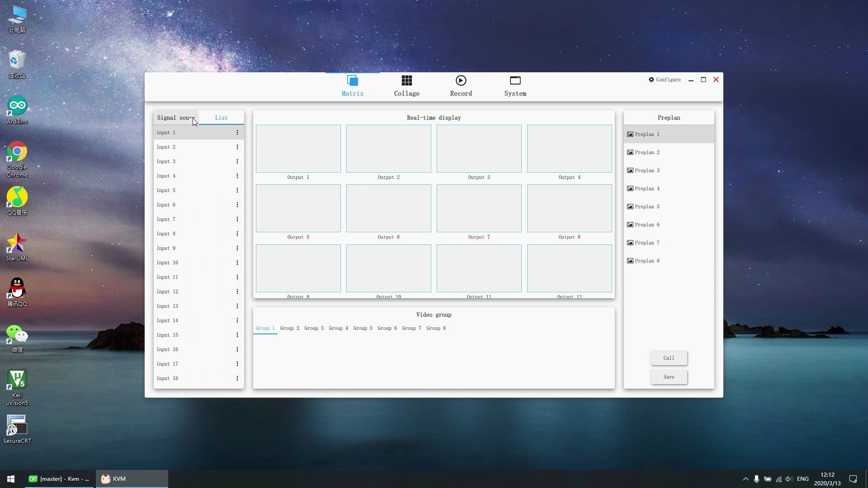The width and height of the screenshot is (868, 488).
Task: Select Preplan 1 icon in sidebar
Action: coord(630,133)
